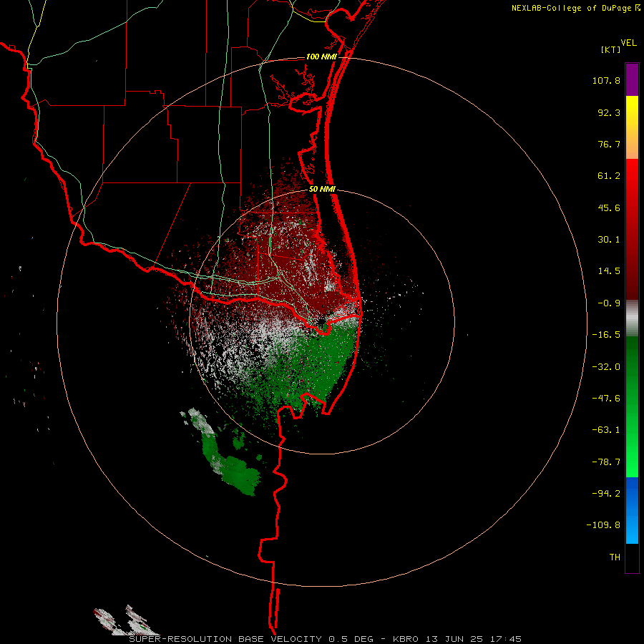Screen dimensions: 644x644
Task: Click the 92.3 velocity scale value
Action: pos(609,112)
